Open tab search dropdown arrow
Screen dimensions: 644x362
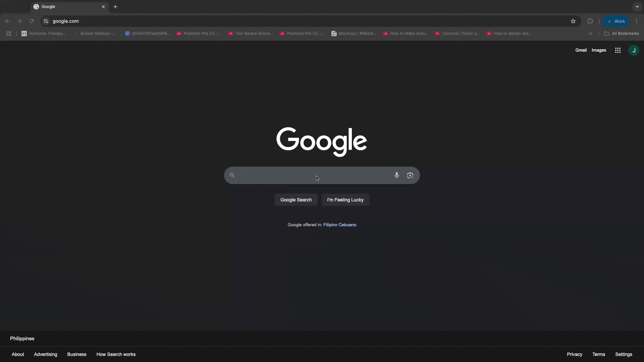(x=637, y=7)
